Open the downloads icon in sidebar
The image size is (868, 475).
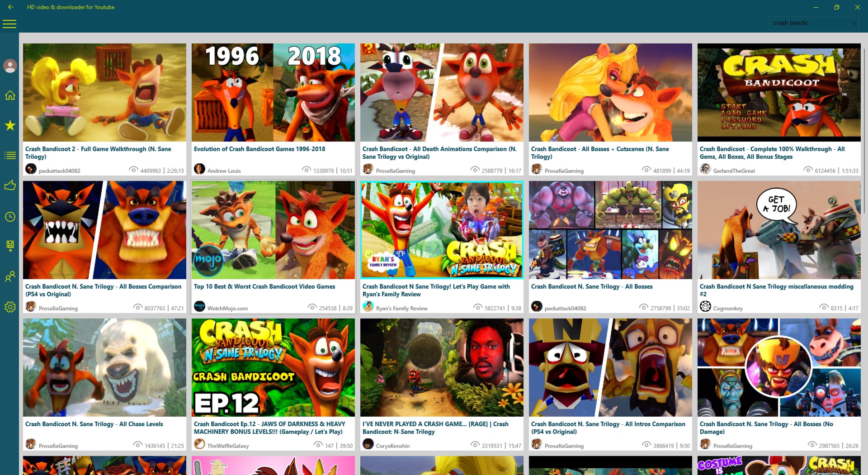pos(10,246)
